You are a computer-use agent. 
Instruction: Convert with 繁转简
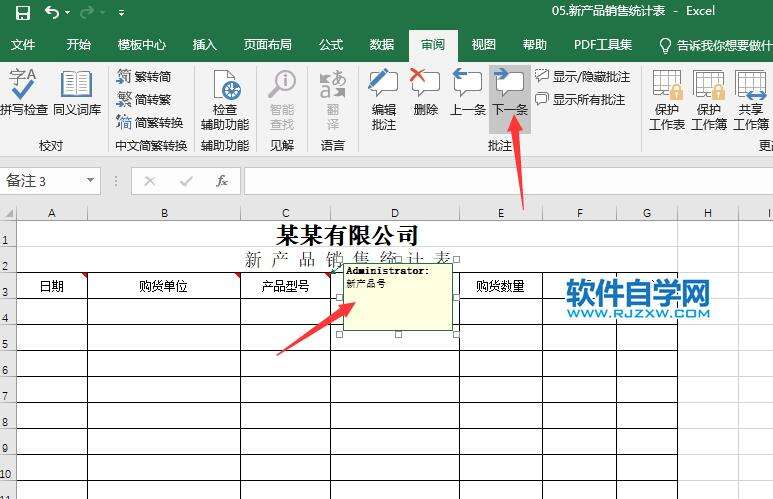click(x=144, y=77)
